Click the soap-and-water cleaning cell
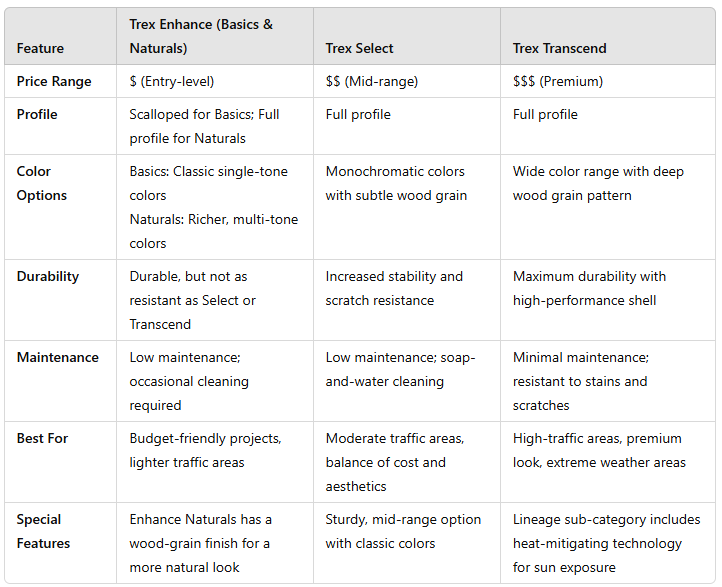The height and width of the screenshot is (587, 722). point(400,369)
